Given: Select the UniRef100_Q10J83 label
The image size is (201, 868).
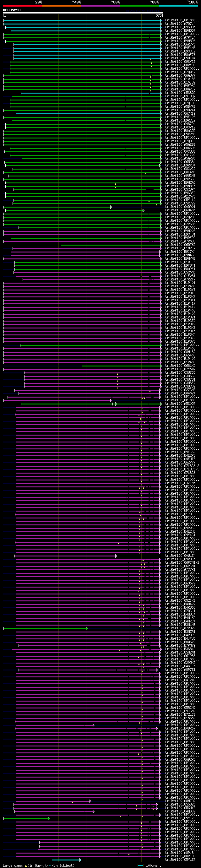Looking at the screenshot, I should point(180,79).
